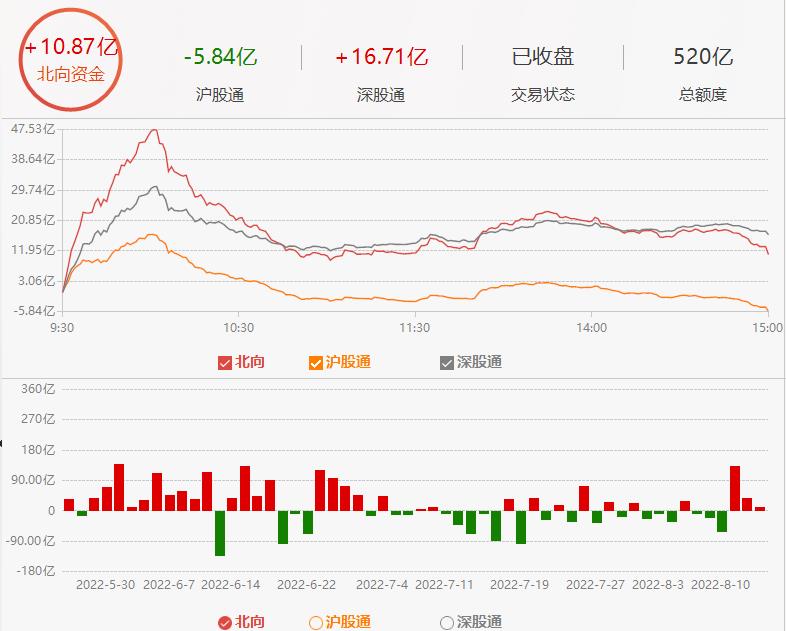Click the tall red bar at 2022-8-10
Viewport: 786px width, 631px height.
[735, 488]
